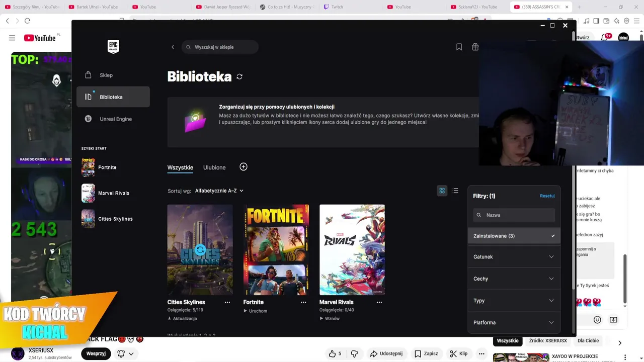Click Aktualizacja under Cities Skylines
Screen dimensions: 644x362
point(182,318)
